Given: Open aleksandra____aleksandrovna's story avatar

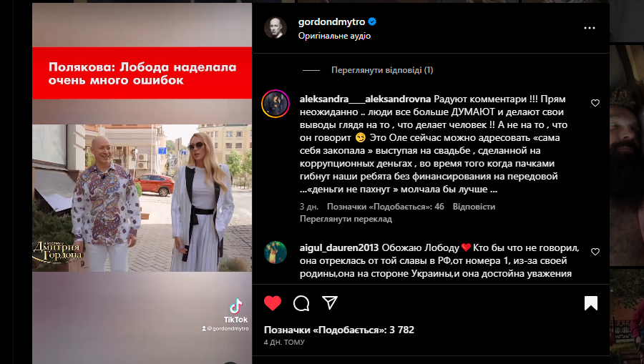Looking at the screenshot, I should [275, 104].
